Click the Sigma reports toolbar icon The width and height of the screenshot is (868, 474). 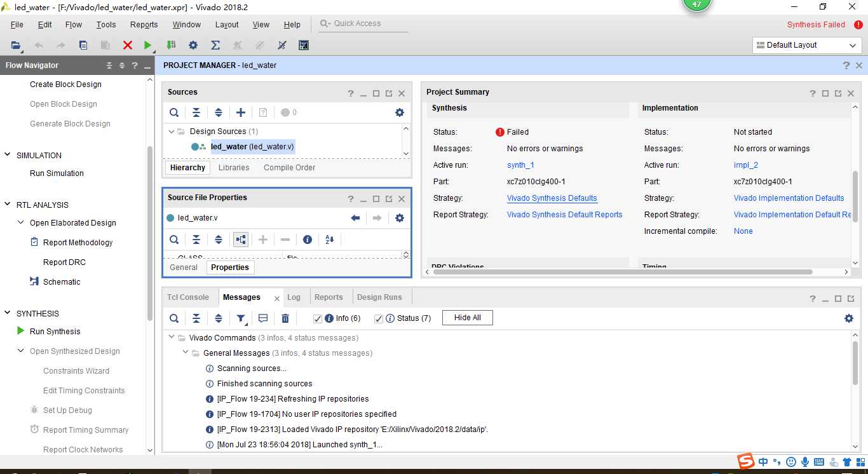coord(215,45)
